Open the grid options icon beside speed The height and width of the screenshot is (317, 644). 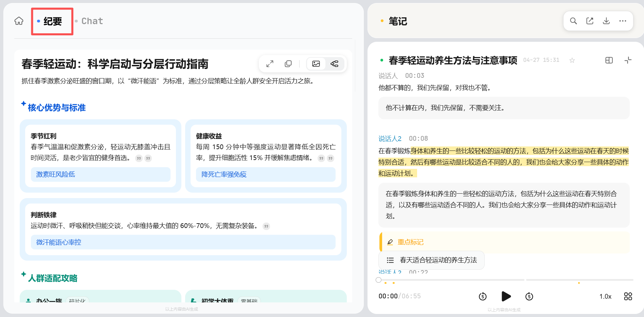click(628, 296)
